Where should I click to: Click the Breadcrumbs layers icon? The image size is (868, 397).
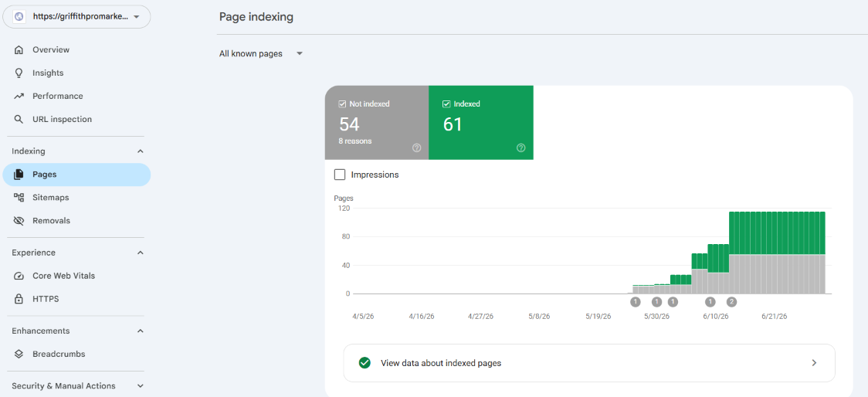(x=19, y=354)
